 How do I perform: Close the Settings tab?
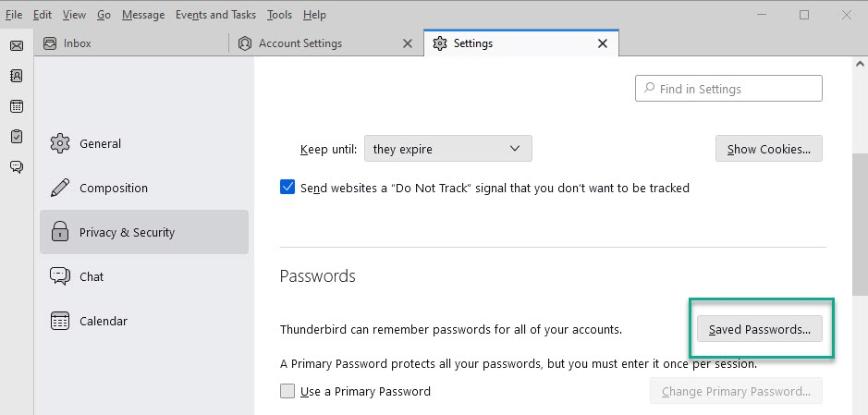click(603, 43)
